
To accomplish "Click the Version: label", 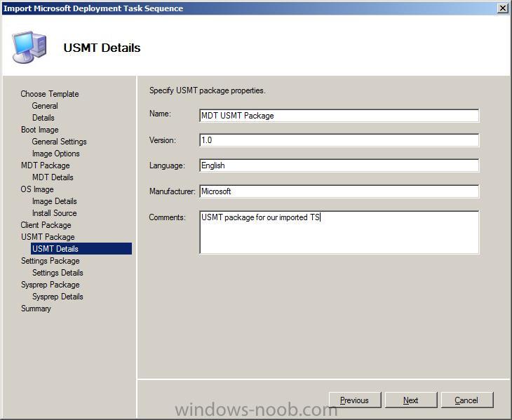I will pyautogui.click(x=163, y=140).
